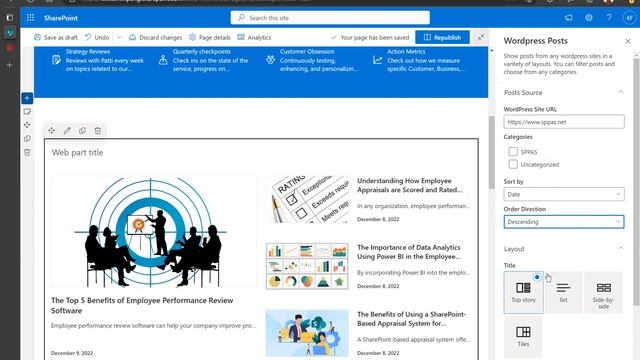Collapse the Layout section
This screenshot has height=360, width=640.
coord(621,248)
